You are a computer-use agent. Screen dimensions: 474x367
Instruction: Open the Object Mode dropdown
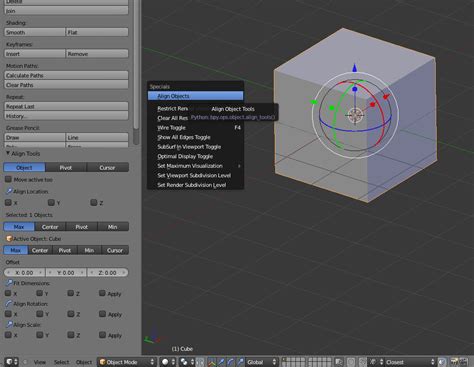(127, 362)
